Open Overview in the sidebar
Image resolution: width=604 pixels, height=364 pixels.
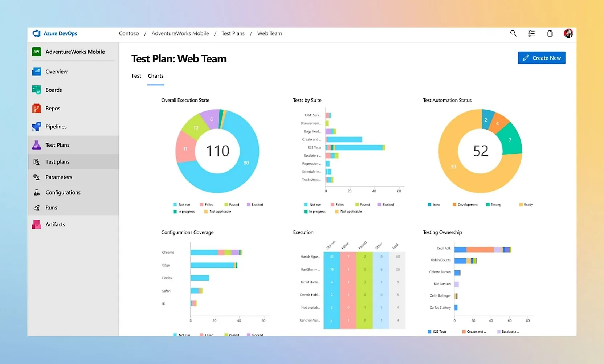pos(56,71)
